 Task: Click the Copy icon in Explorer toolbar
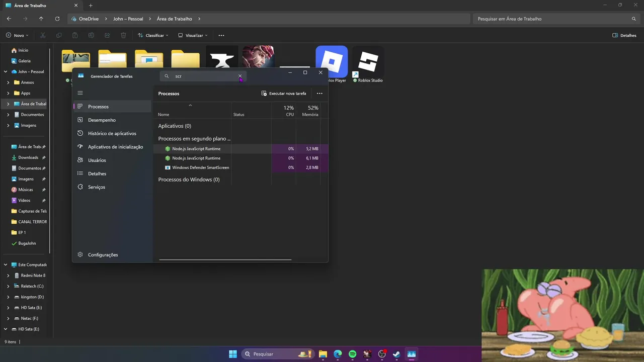[x=59, y=35]
